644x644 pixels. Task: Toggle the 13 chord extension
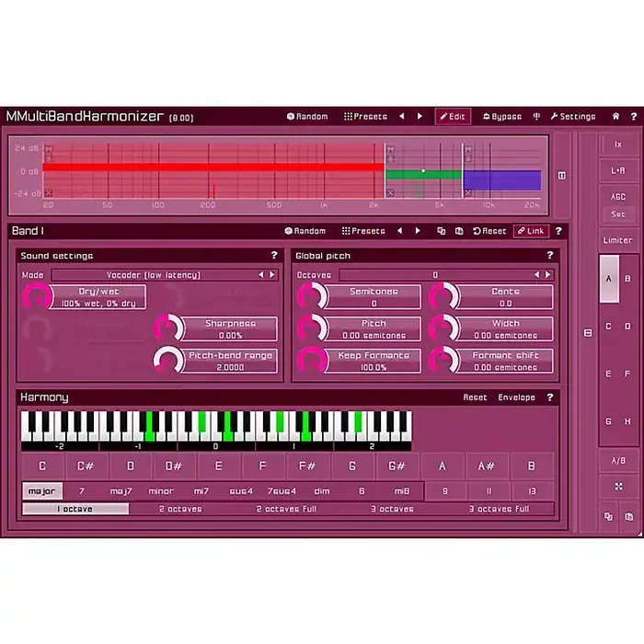(533, 491)
